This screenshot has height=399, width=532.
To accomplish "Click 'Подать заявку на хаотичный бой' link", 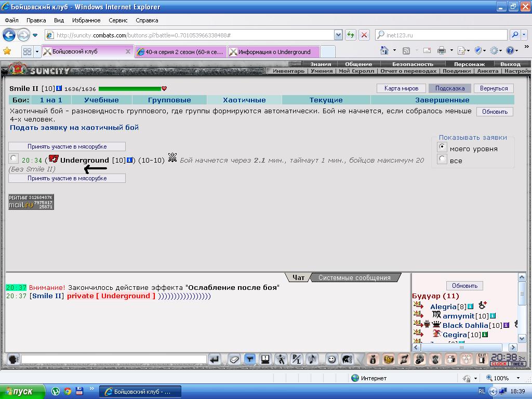I will coord(74,128).
